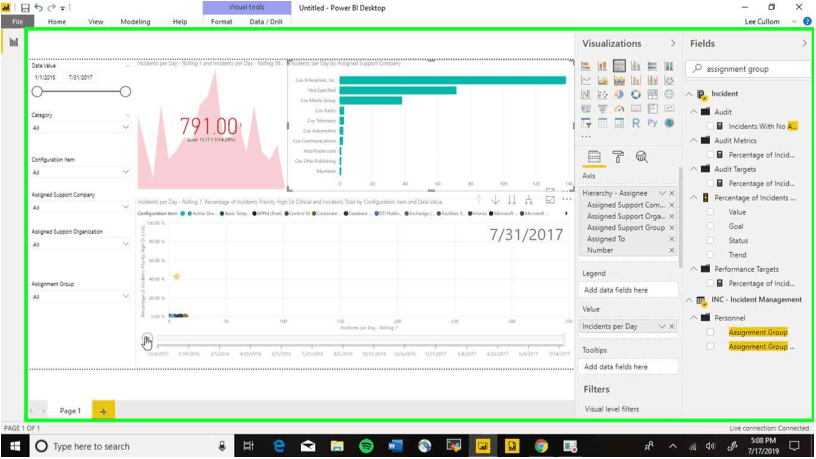Open the Analytics magnifier pane

point(642,157)
